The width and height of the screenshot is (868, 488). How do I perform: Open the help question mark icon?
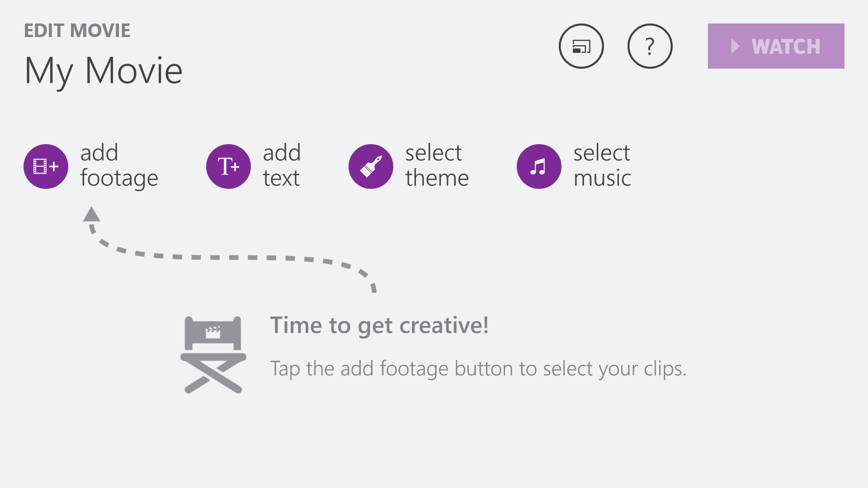coord(650,46)
